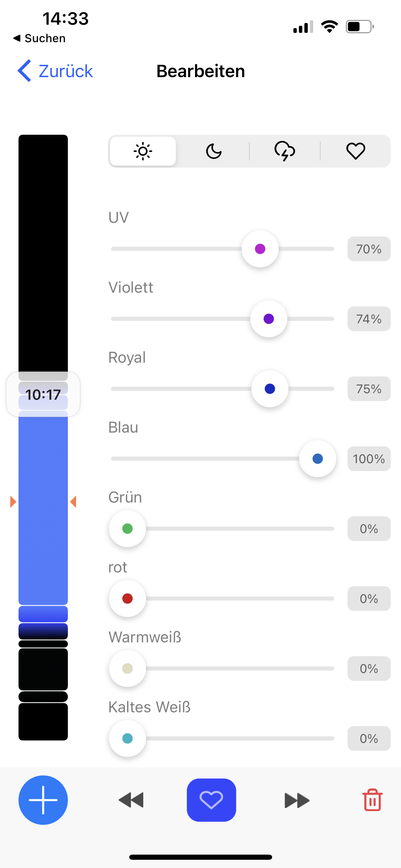Click the rot slider red knob
This screenshot has width=401, height=868.
(x=127, y=599)
